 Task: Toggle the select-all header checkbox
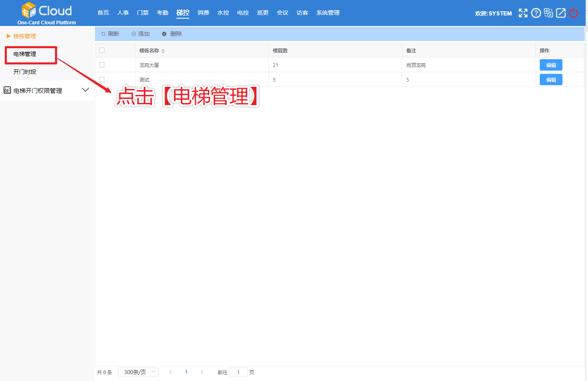(x=102, y=51)
